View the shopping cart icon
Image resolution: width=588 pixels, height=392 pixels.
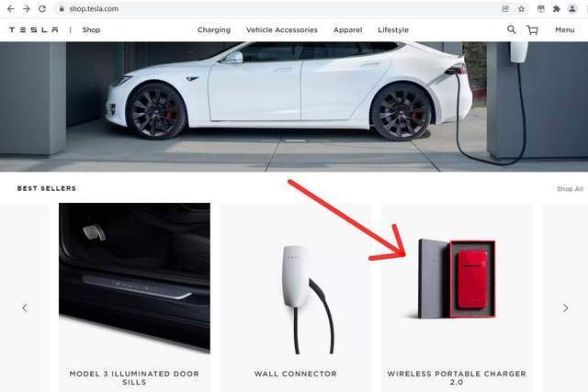pos(533,30)
